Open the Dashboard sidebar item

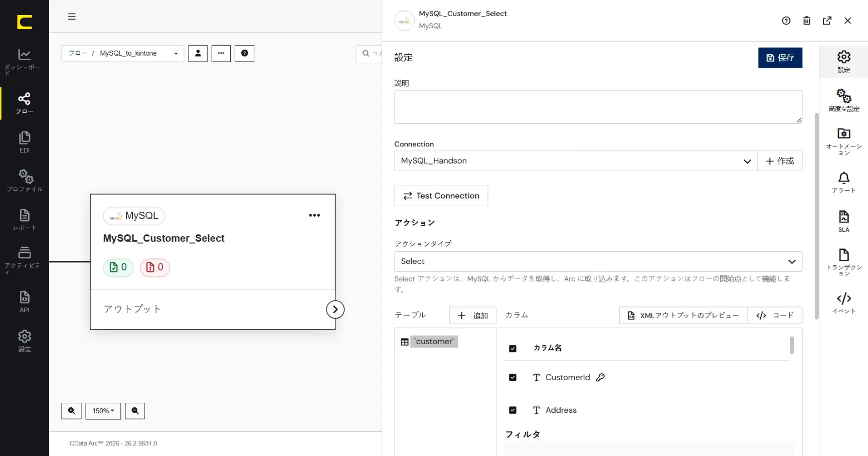(x=24, y=62)
